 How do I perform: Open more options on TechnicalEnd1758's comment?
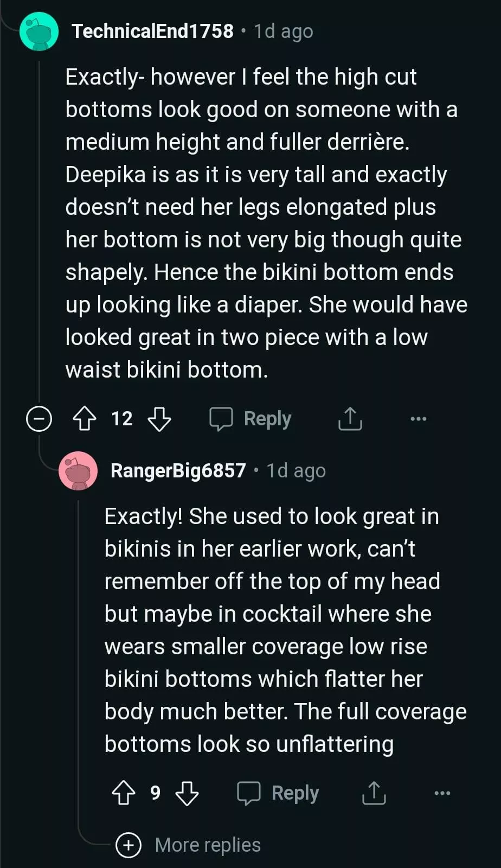coord(419,419)
